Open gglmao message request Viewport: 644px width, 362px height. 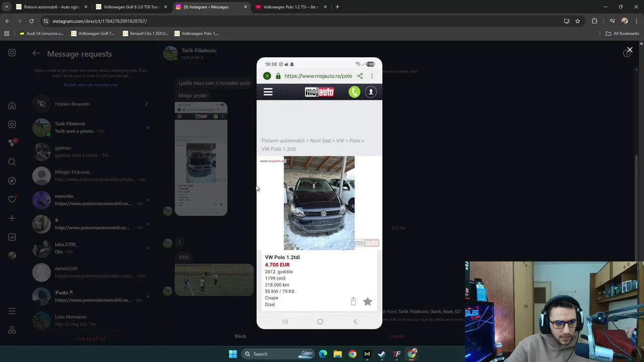(x=91, y=151)
